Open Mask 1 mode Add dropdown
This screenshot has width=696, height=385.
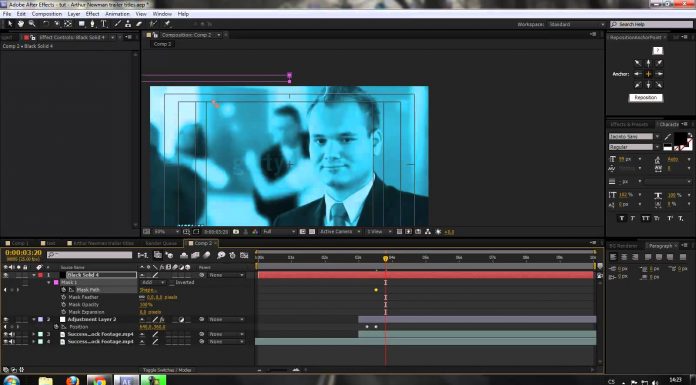coord(153,282)
